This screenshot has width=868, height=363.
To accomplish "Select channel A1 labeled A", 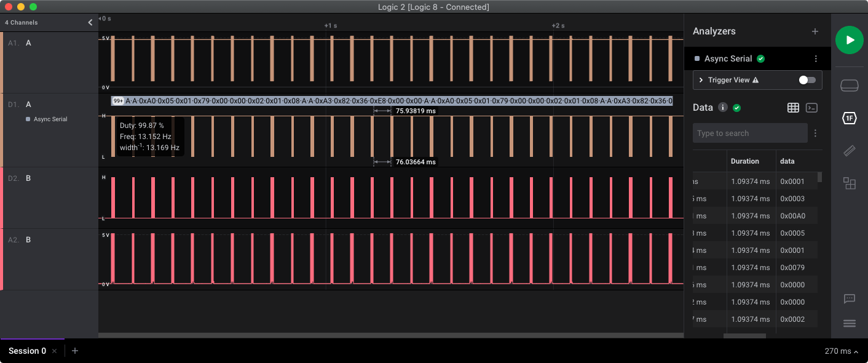I will [x=49, y=62].
